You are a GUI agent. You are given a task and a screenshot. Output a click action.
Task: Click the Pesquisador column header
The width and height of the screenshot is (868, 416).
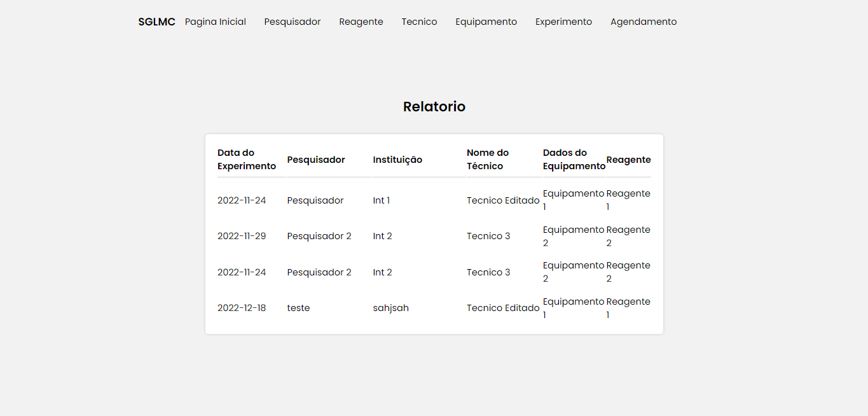315,159
